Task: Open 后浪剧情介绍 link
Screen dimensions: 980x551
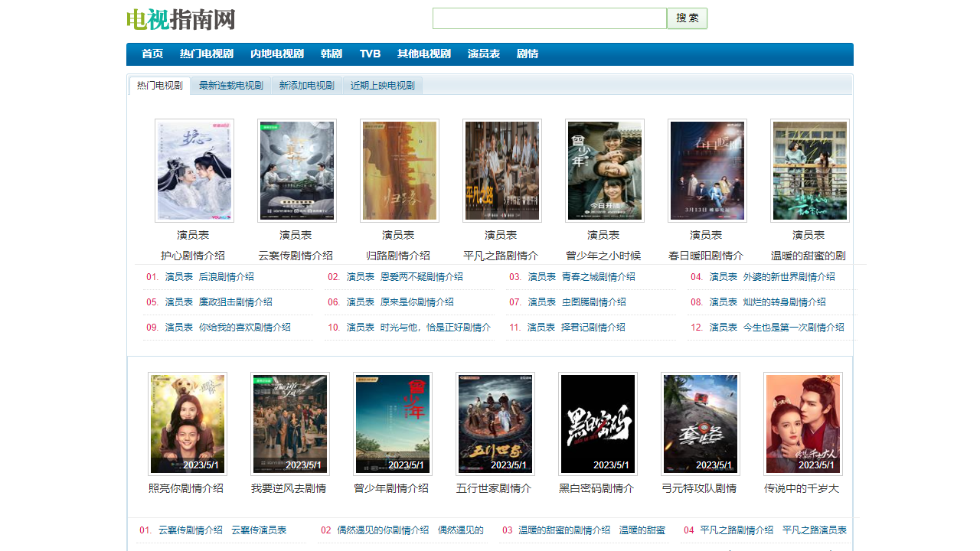Action: point(226,277)
